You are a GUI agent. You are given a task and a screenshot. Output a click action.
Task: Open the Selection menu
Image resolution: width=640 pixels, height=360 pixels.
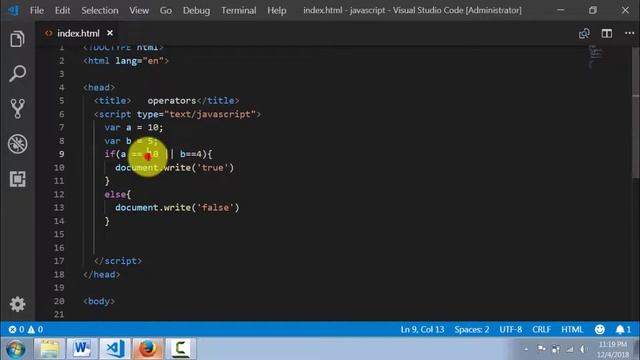[x=100, y=10]
